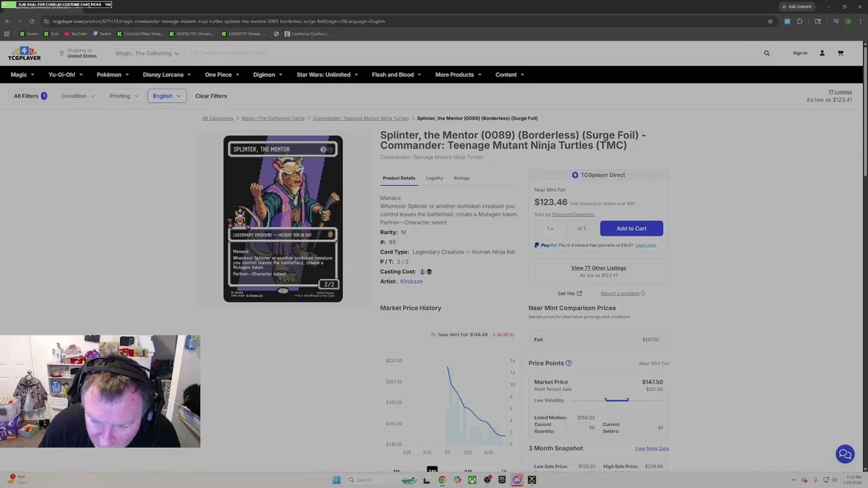Open Magic: The Gathering search category dropdown
868x488 pixels.
(147, 53)
